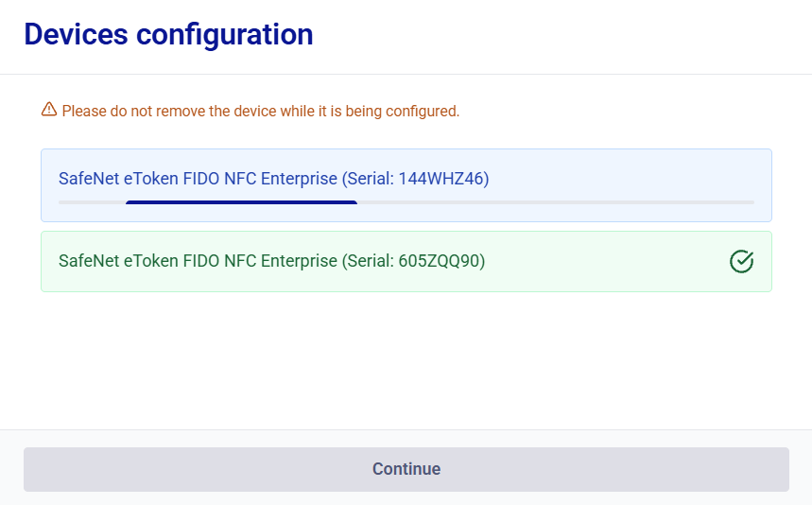Click the 'Please do not remove' warning text
Viewport: 812px width, 505px height.
(x=261, y=111)
